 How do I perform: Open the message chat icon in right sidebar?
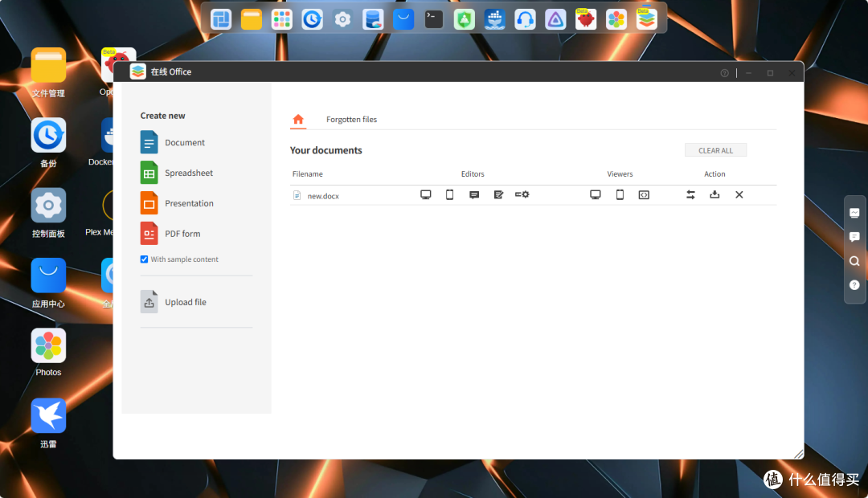click(854, 237)
